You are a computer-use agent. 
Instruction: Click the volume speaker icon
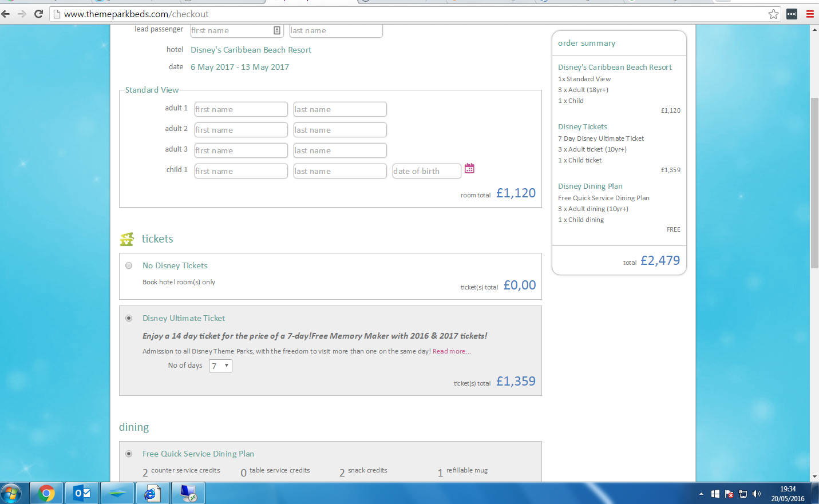point(757,494)
